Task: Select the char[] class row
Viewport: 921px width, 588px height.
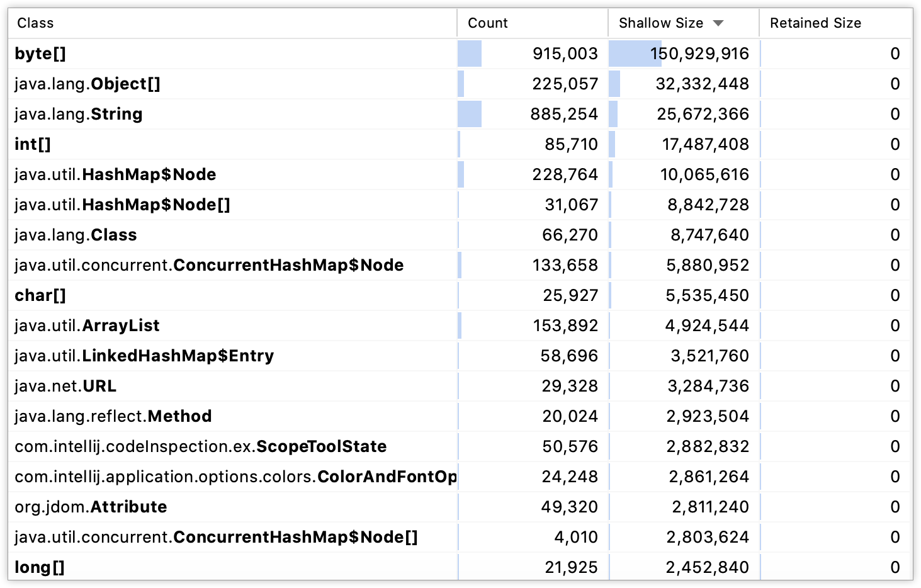Action: [x=40, y=295]
